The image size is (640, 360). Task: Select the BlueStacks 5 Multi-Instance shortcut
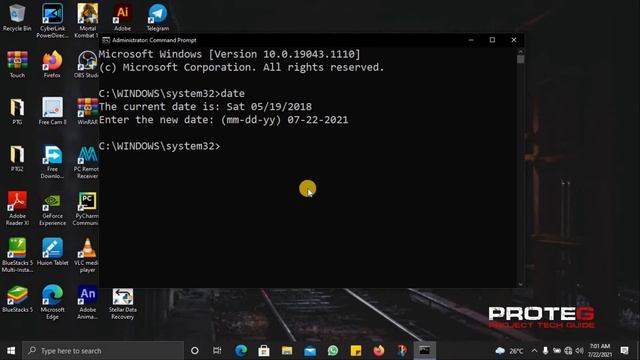click(x=17, y=255)
